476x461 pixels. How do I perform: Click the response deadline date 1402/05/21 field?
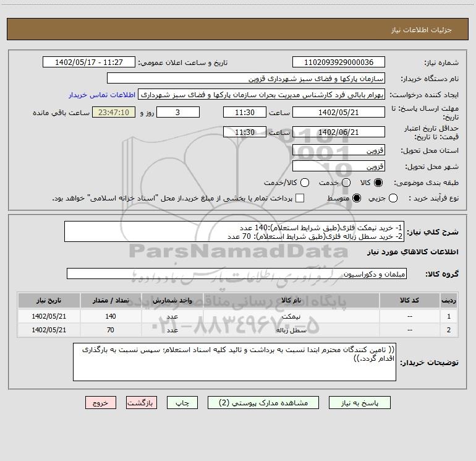coord(339,112)
